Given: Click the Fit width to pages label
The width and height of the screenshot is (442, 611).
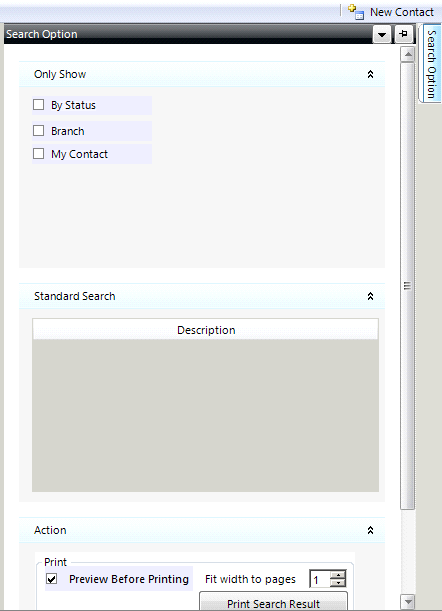Looking at the screenshot, I should (250, 579).
